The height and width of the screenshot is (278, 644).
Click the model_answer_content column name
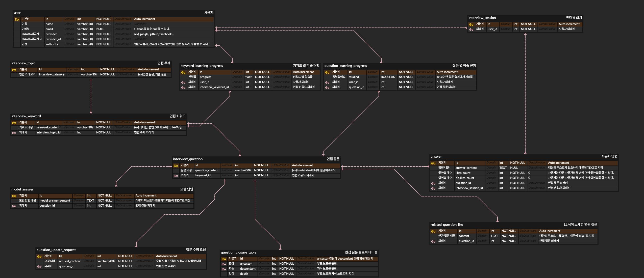(55, 201)
